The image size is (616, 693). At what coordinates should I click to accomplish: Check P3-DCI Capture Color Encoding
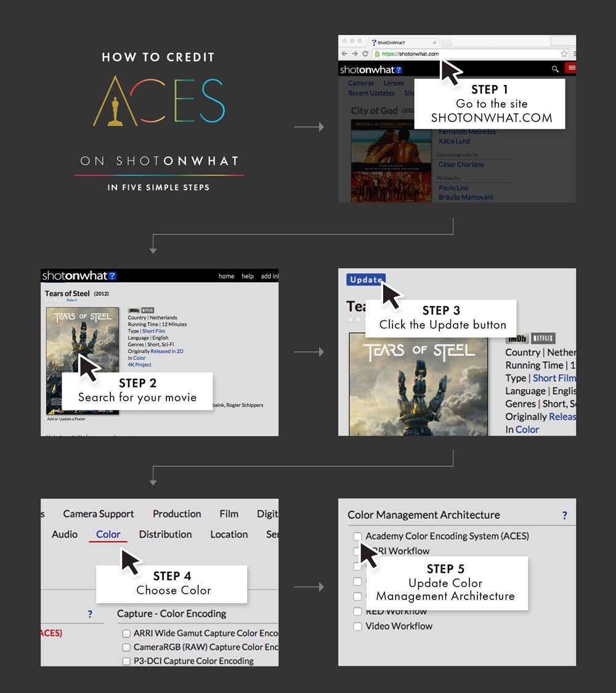click(x=126, y=661)
